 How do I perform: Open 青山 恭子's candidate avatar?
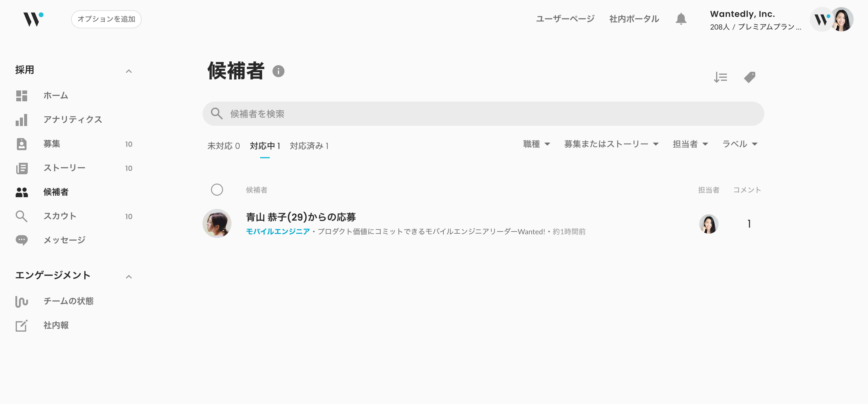(217, 223)
